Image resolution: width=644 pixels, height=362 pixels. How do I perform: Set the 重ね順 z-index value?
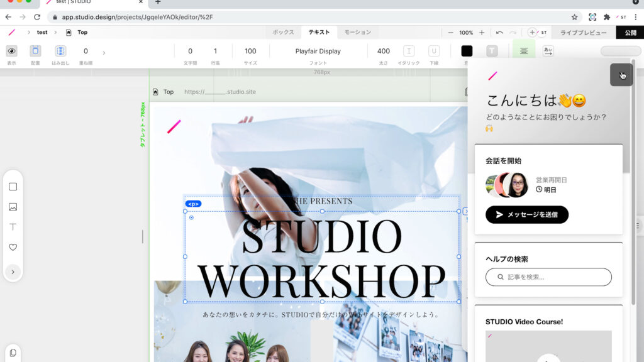(86, 51)
